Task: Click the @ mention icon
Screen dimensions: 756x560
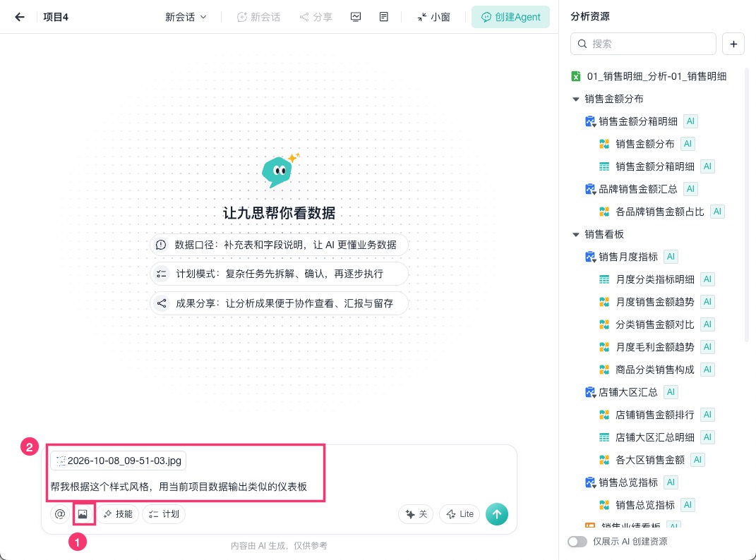Action: coord(60,514)
